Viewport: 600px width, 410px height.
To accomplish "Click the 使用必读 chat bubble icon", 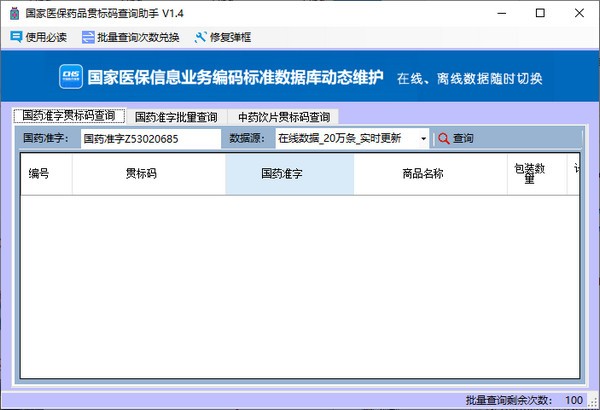I will click(x=16, y=37).
